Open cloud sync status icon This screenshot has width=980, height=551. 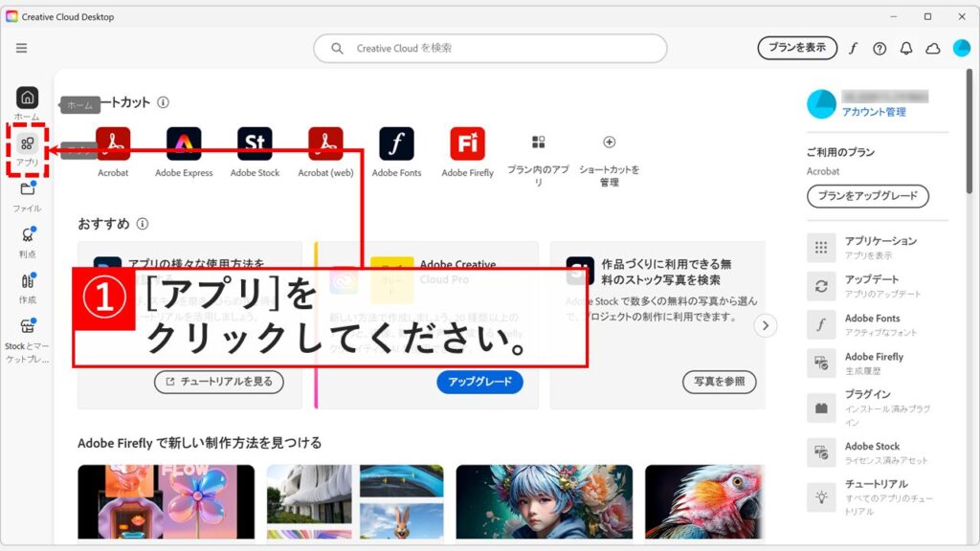(x=933, y=48)
